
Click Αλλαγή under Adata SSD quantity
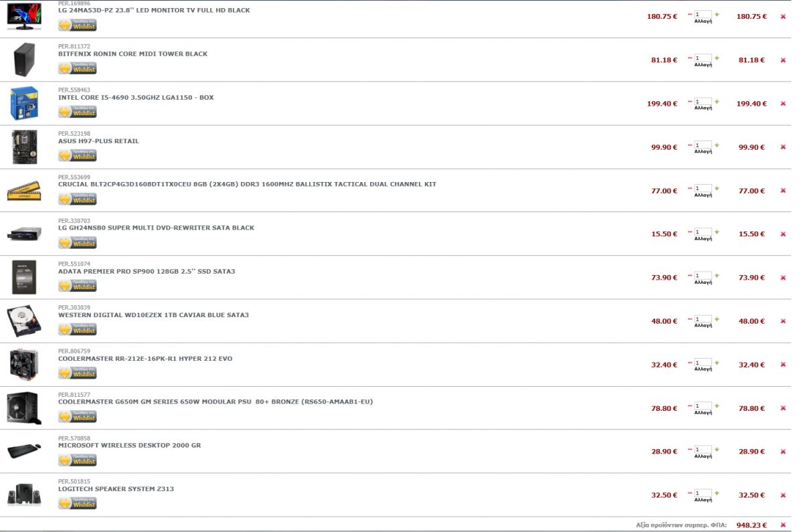[703, 282]
